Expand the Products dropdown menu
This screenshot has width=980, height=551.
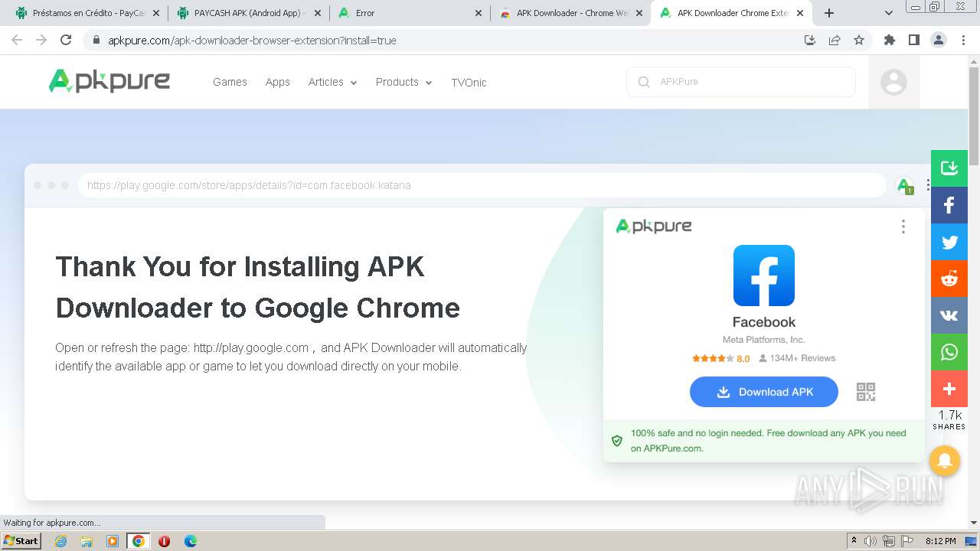403,82
